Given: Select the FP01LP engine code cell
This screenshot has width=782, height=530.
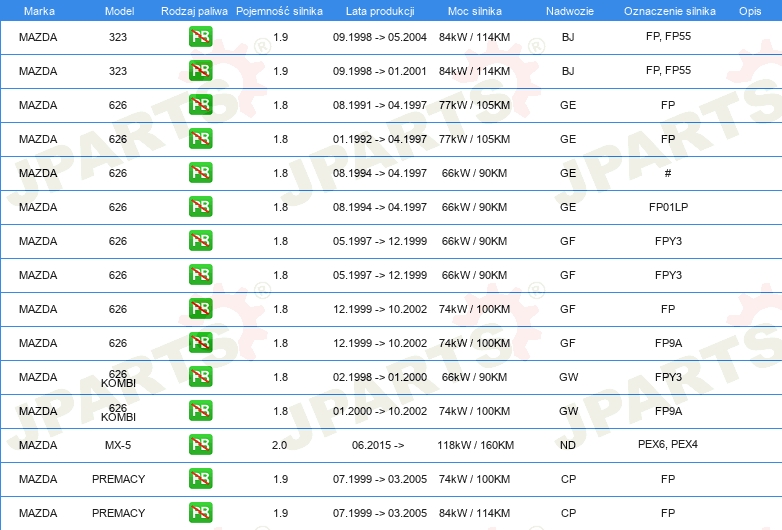Looking at the screenshot, I should [668, 207].
